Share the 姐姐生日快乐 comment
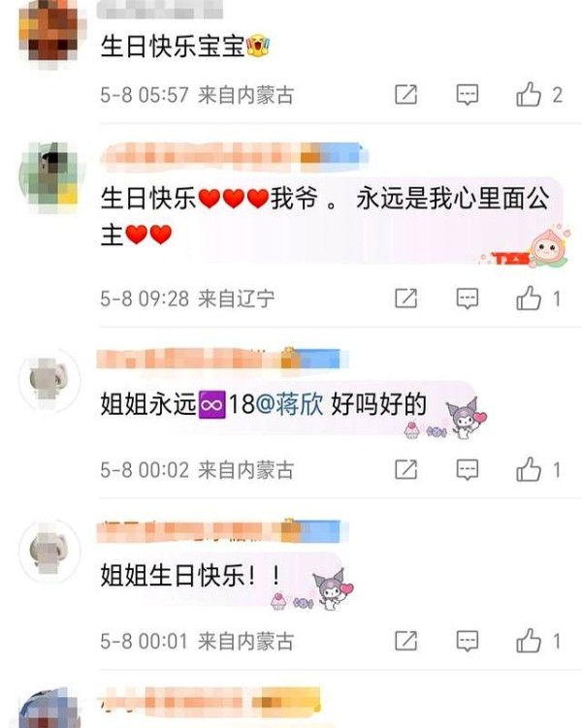 coord(406,641)
